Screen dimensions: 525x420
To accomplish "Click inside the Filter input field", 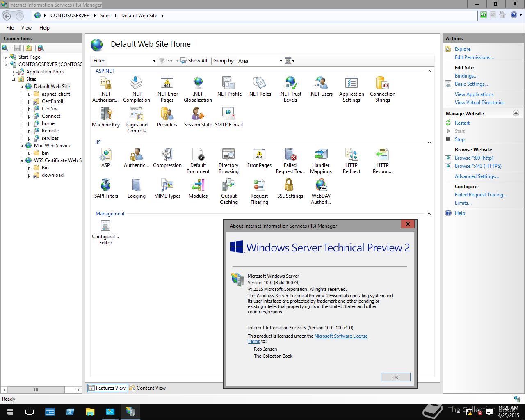I will coord(129,61).
